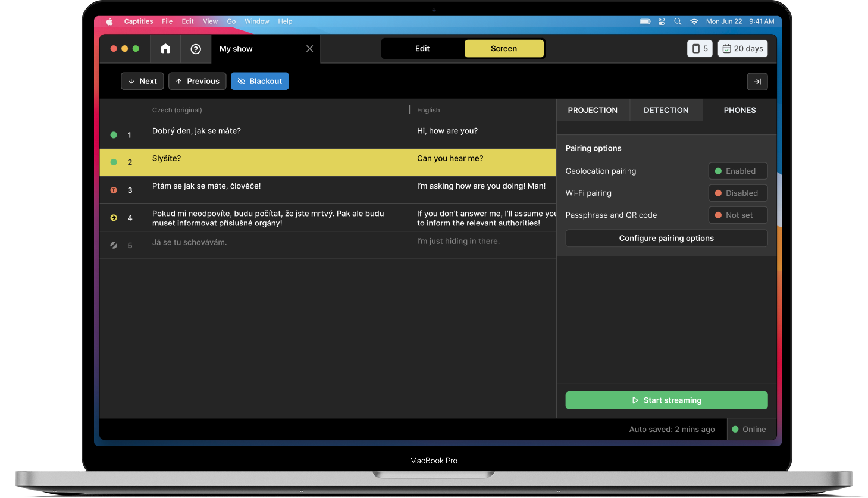868x498 pixels.
Task: Click the green status dot of row 2
Action: pos(114,162)
